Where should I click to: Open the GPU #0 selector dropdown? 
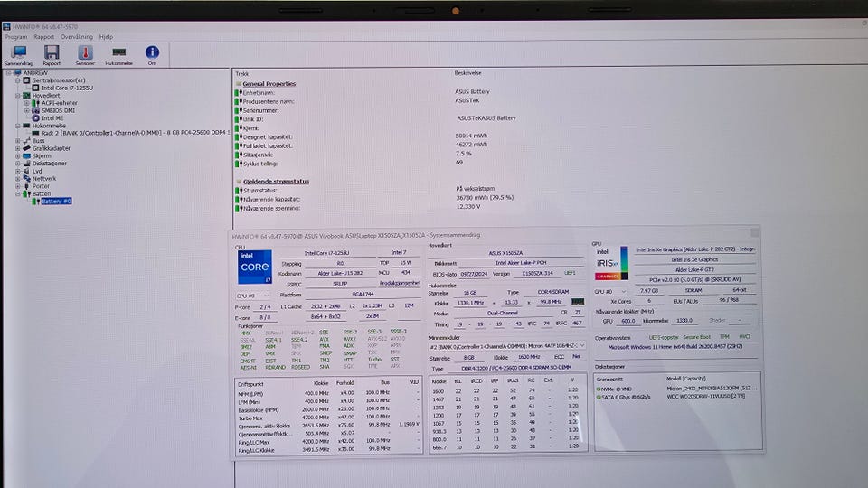[610, 291]
